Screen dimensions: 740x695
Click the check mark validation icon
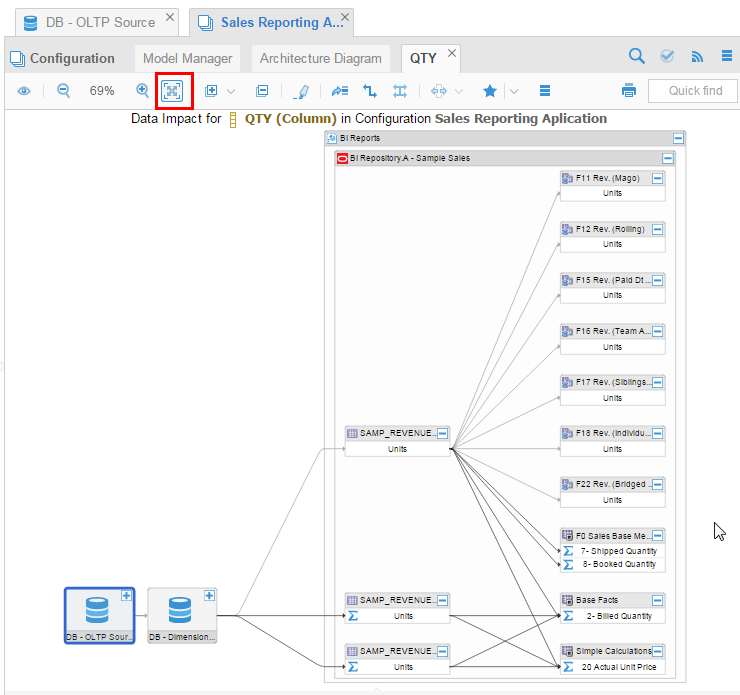(x=667, y=56)
